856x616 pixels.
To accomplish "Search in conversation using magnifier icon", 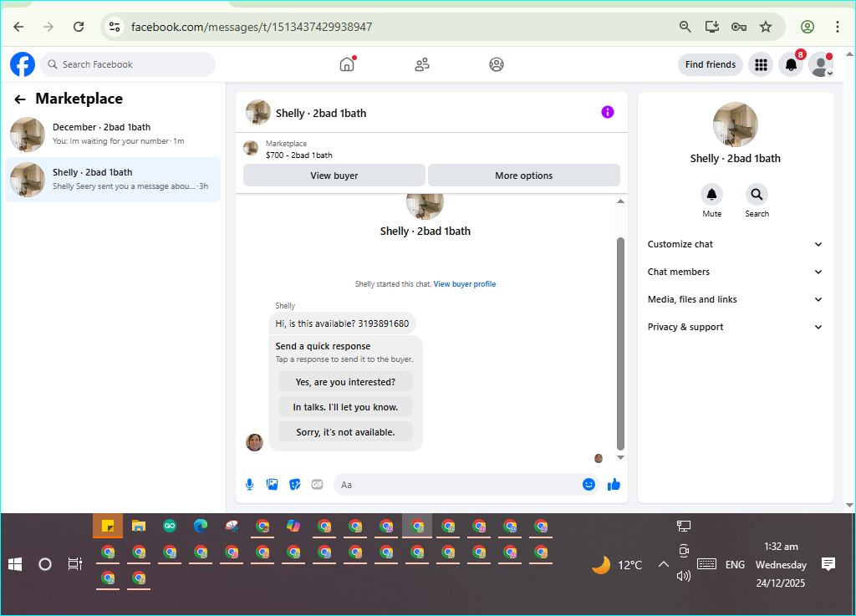I will coord(757,194).
